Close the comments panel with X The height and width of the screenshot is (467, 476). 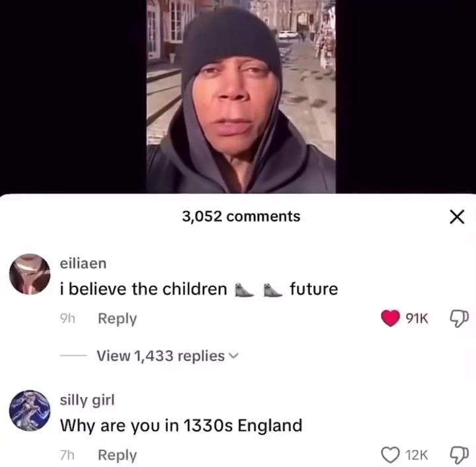(x=457, y=217)
